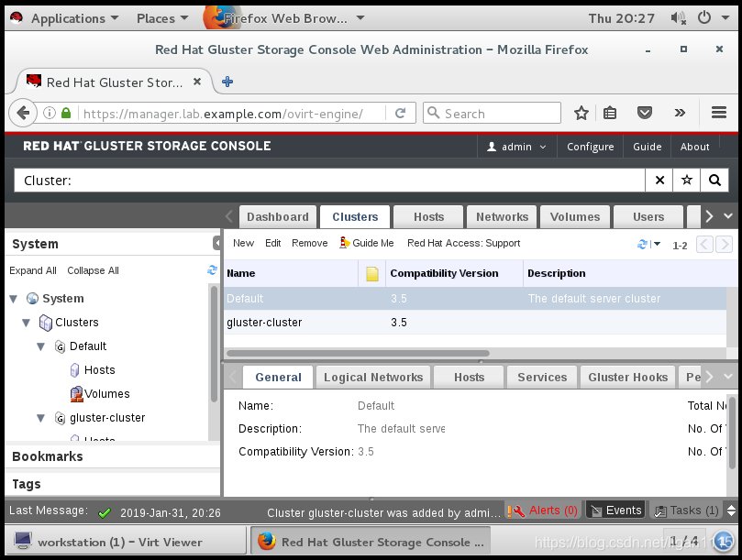
Task: Collapse the Clusters tree node
Action: pyautogui.click(x=26, y=323)
